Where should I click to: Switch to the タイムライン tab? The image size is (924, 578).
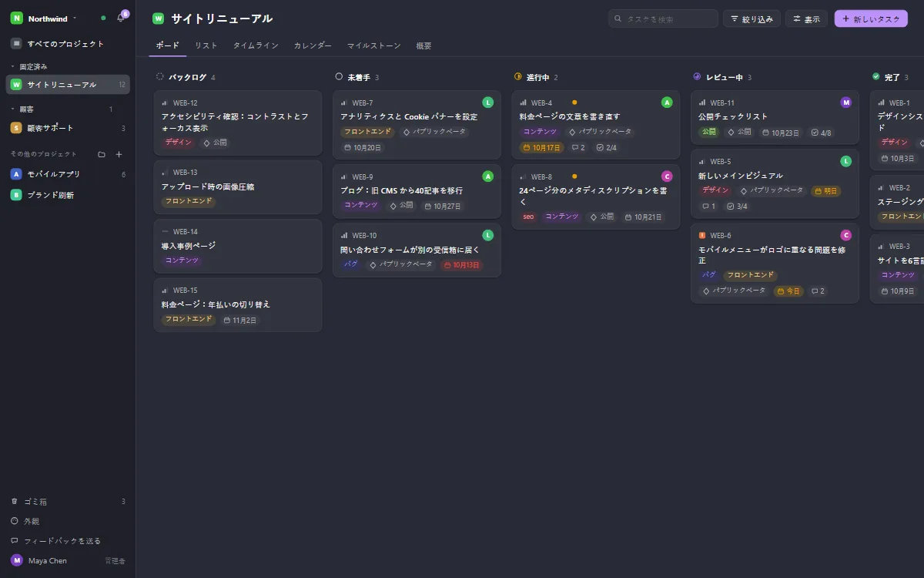pyautogui.click(x=256, y=45)
